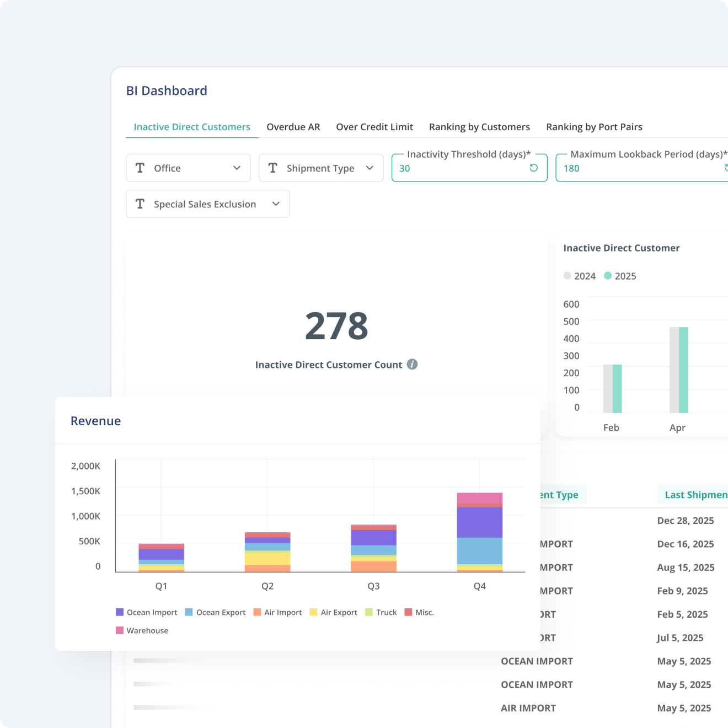
Task: Toggle the 2025 series in the chart legend
Action: (619, 276)
